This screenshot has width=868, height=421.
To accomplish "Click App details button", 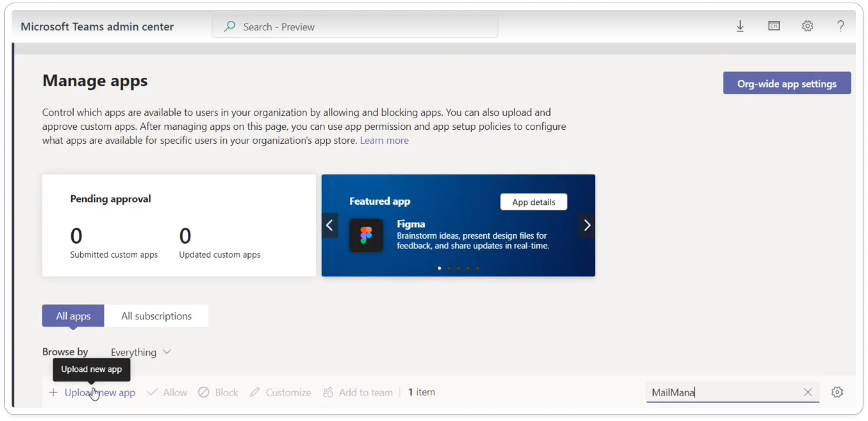I will click(x=533, y=202).
